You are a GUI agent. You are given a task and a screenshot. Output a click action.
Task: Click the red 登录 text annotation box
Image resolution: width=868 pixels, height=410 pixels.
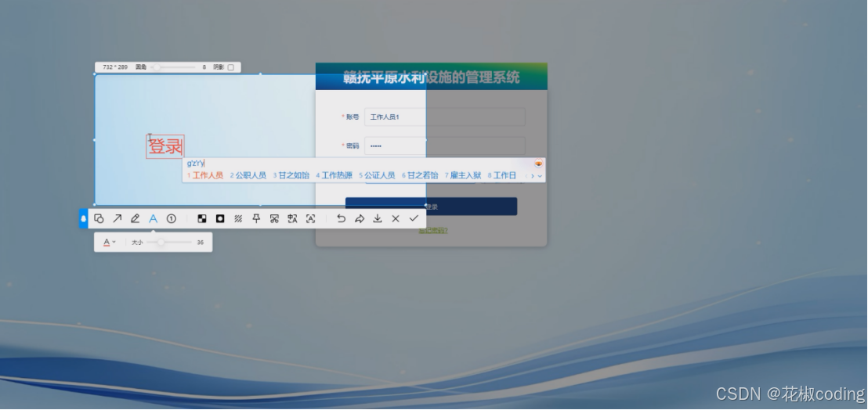point(165,146)
